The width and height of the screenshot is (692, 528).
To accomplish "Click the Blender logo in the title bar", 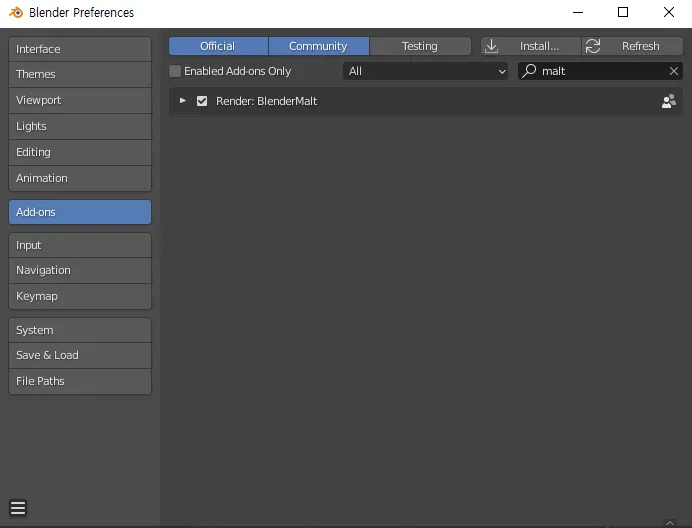I will (x=16, y=12).
